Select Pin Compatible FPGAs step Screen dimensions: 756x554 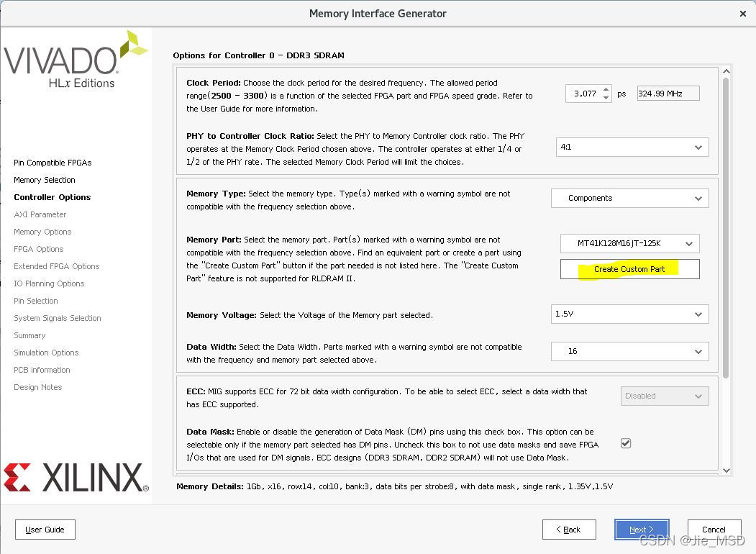[x=53, y=163]
